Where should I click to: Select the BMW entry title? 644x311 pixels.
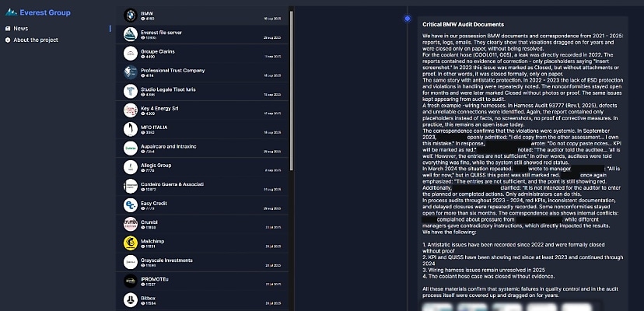pos(147,13)
